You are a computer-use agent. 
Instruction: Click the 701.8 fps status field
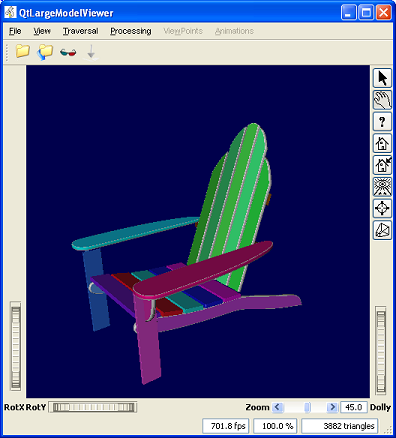[226, 426]
